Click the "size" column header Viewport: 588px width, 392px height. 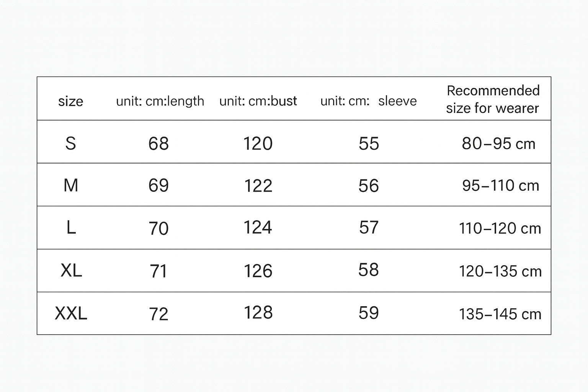tap(70, 101)
